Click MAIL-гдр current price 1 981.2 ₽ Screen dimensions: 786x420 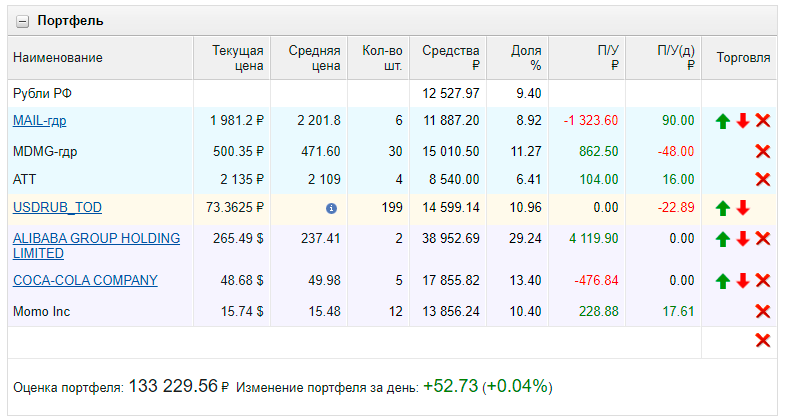point(237,121)
